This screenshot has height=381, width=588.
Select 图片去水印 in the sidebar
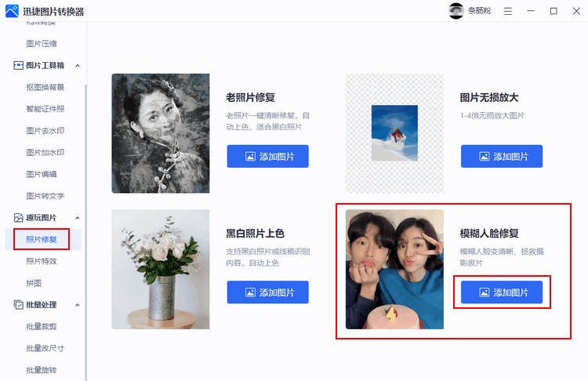pos(45,131)
